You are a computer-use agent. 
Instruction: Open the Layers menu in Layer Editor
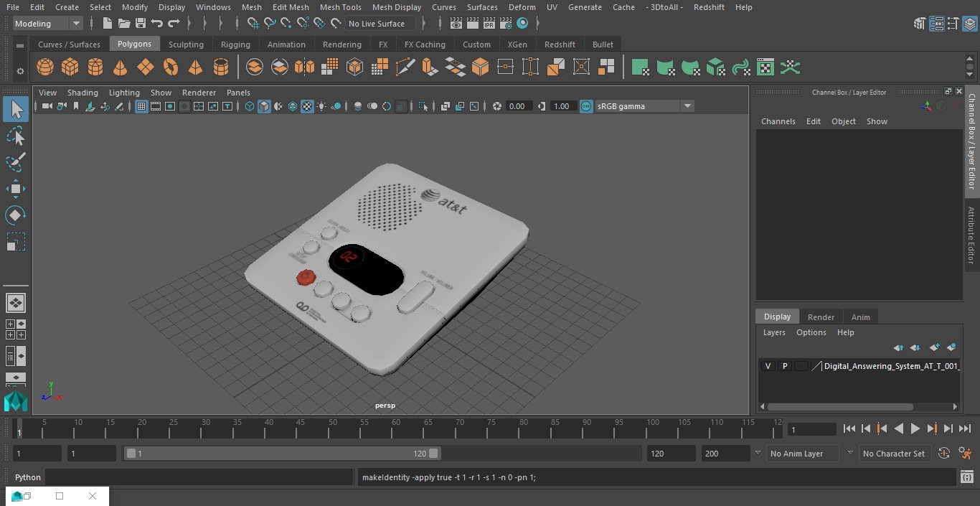click(x=774, y=332)
